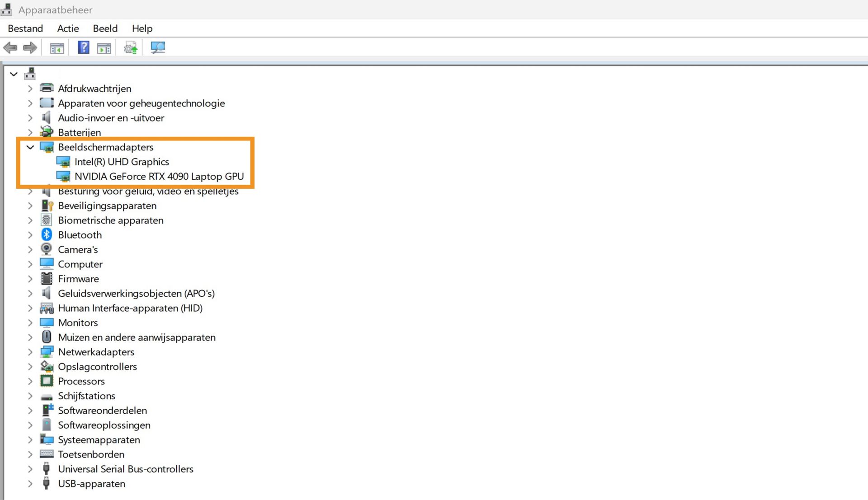Open the Actie menu
Screen dimensions: 868x500
(68, 28)
